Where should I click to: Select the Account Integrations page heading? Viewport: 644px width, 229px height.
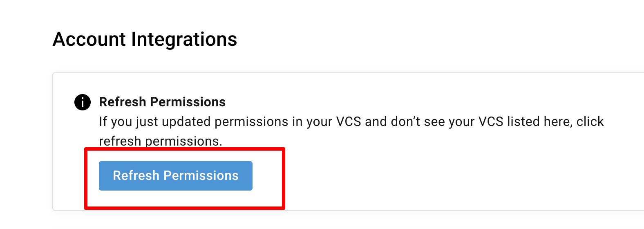[x=145, y=40]
